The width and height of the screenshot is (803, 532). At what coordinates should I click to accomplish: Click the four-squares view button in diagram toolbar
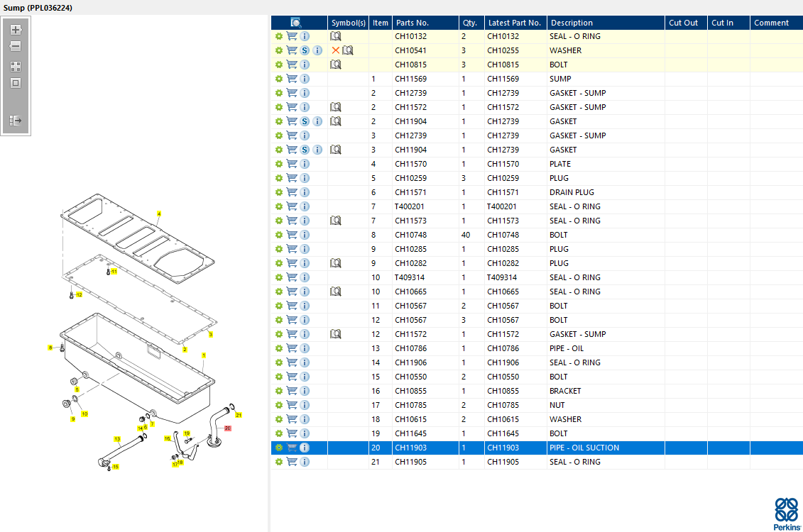[x=16, y=66]
